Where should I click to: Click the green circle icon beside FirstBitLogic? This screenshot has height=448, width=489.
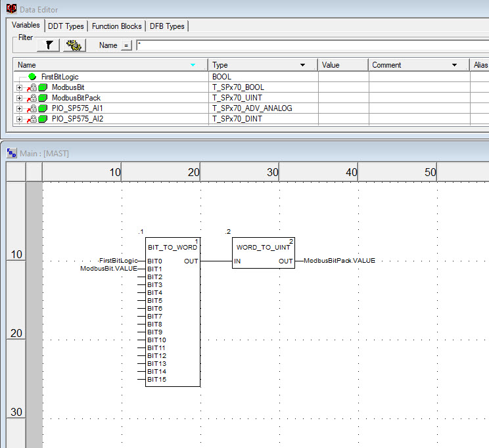tap(32, 76)
